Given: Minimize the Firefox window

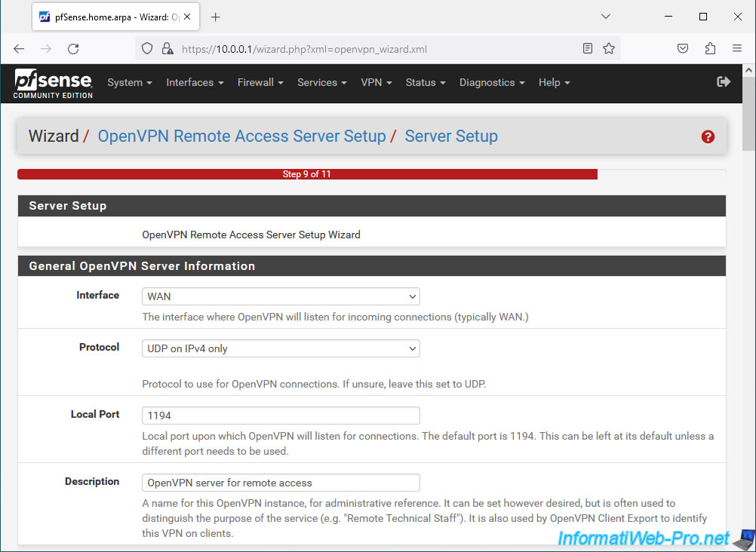Looking at the screenshot, I should (x=668, y=17).
